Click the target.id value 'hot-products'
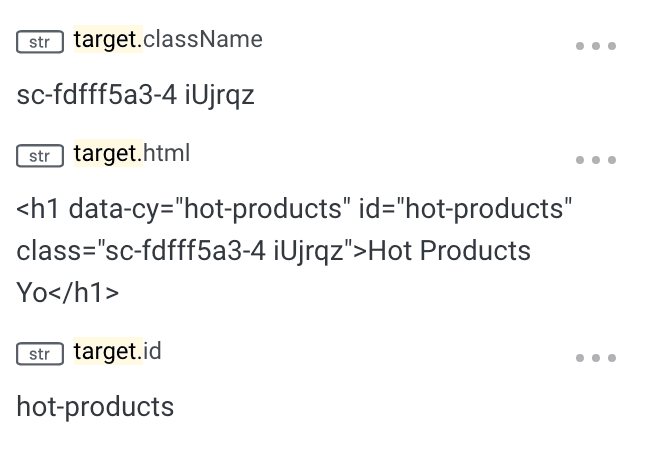 coord(95,407)
